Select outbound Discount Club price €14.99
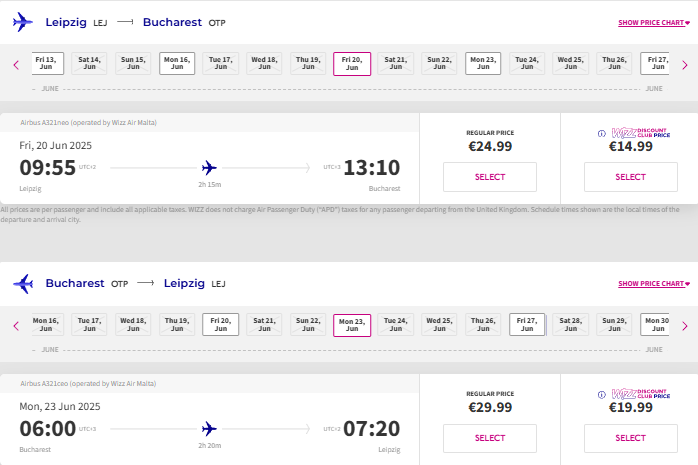 tap(631, 177)
